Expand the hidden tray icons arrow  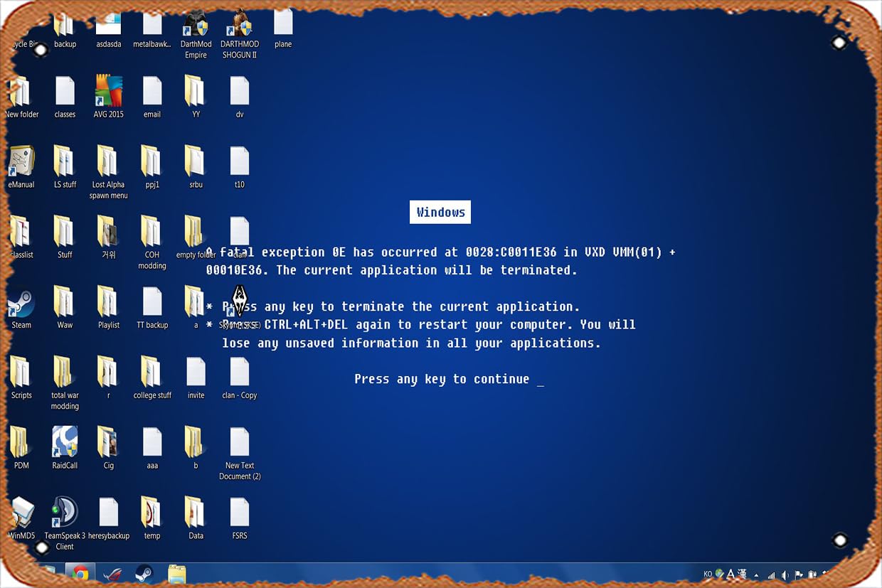click(756, 575)
